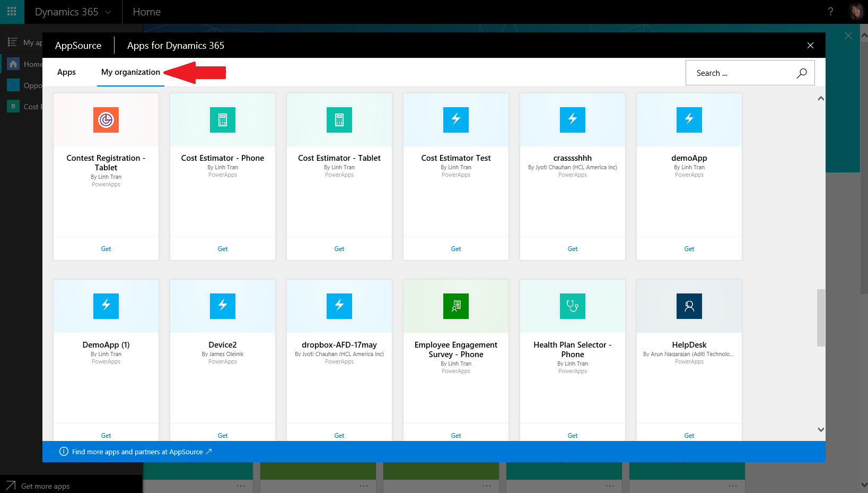
Task: Click the Health Plan Selector stethoscope icon
Action: tap(572, 306)
